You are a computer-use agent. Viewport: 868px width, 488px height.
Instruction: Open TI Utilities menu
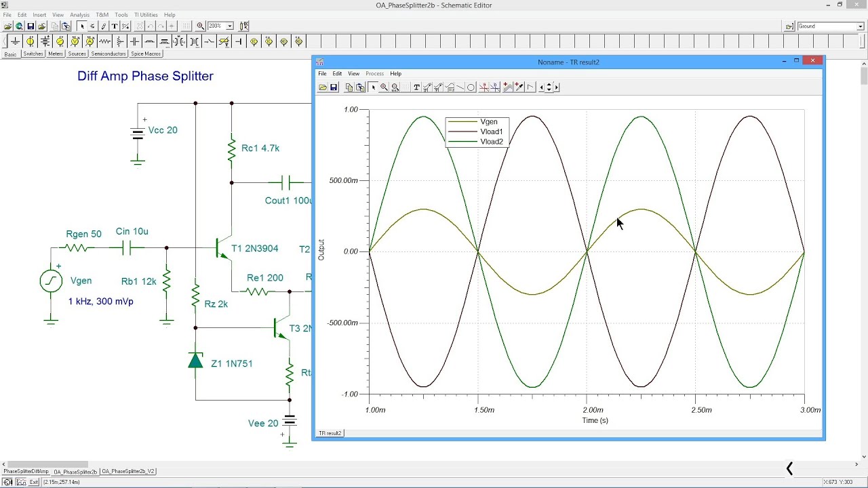(146, 14)
